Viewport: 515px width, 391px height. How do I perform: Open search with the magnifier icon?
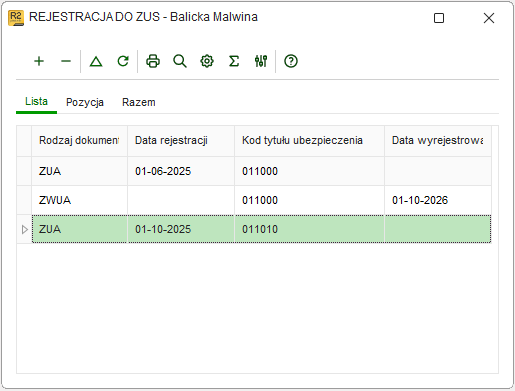click(x=180, y=61)
